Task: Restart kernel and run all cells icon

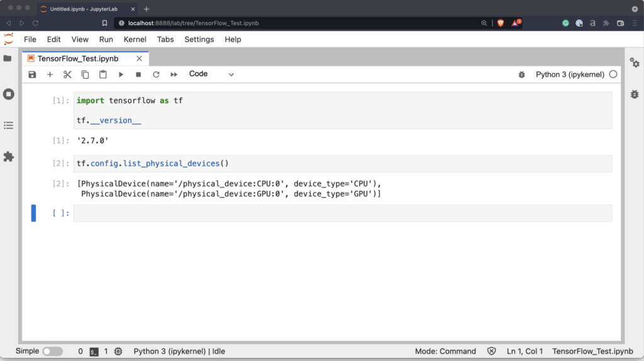Action: 174,74
